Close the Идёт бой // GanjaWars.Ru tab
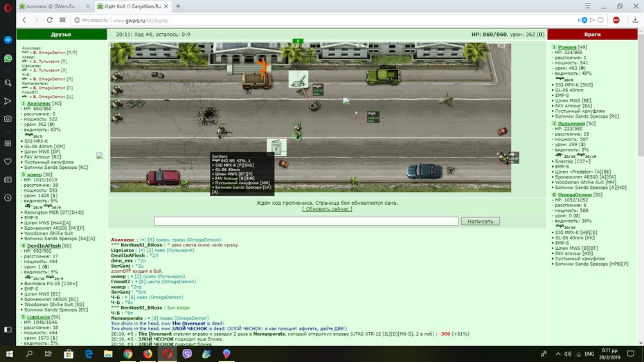This screenshot has width=644, height=362. click(x=166, y=6)
